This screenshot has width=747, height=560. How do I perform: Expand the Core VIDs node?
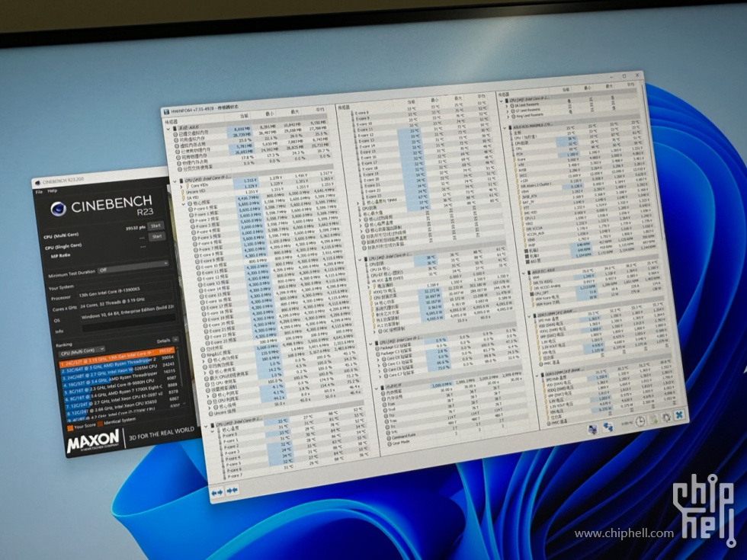(181, 187)
